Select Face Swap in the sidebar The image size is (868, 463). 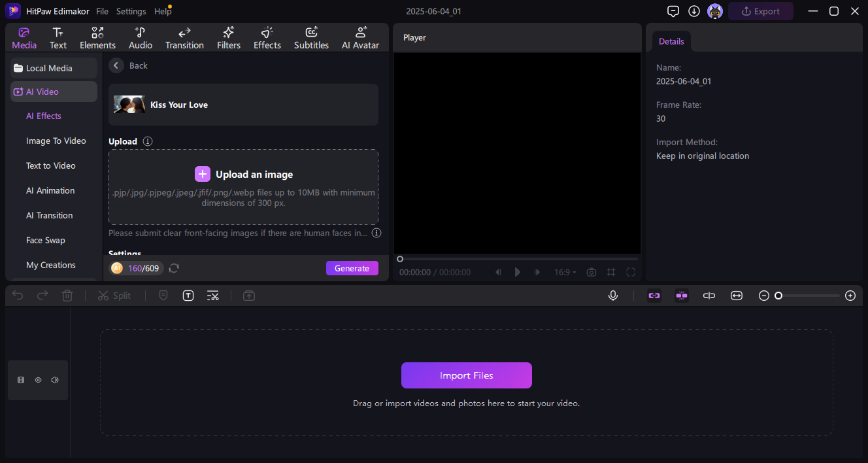(46, 240)
